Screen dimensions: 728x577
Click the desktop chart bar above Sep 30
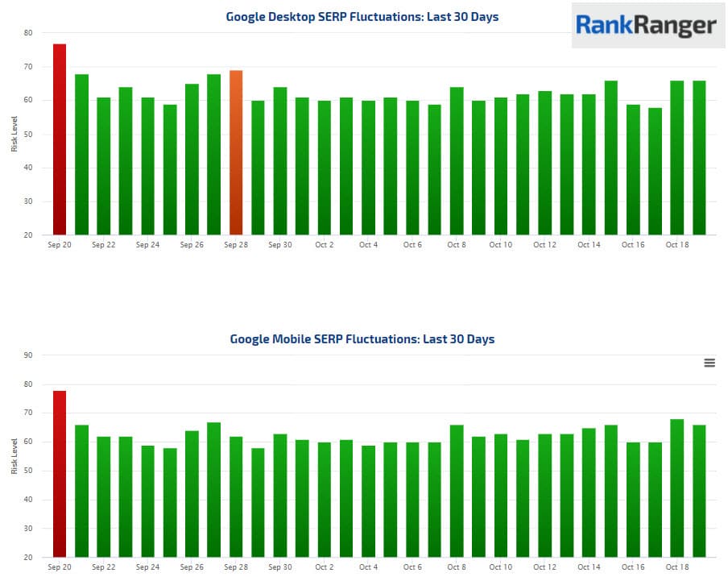(x=280, y=161)
